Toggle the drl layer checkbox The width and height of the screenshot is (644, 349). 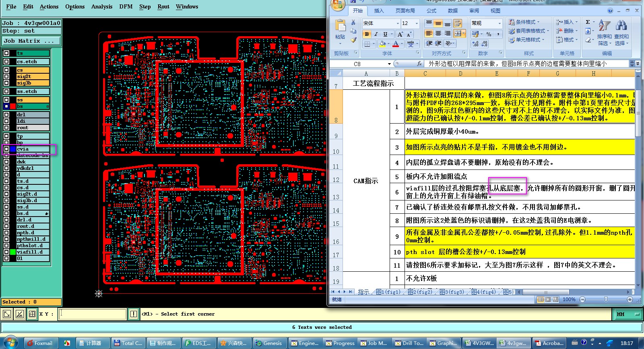coord(6,115)
